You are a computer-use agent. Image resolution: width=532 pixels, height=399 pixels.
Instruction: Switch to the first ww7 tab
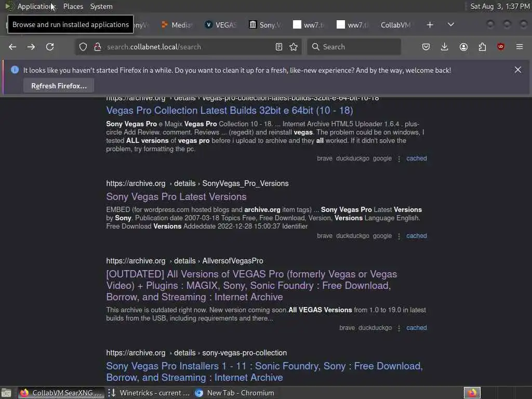tap(309, 25)
